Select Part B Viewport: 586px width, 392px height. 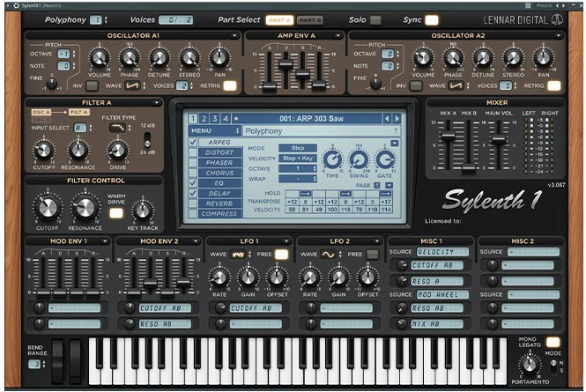310,20
